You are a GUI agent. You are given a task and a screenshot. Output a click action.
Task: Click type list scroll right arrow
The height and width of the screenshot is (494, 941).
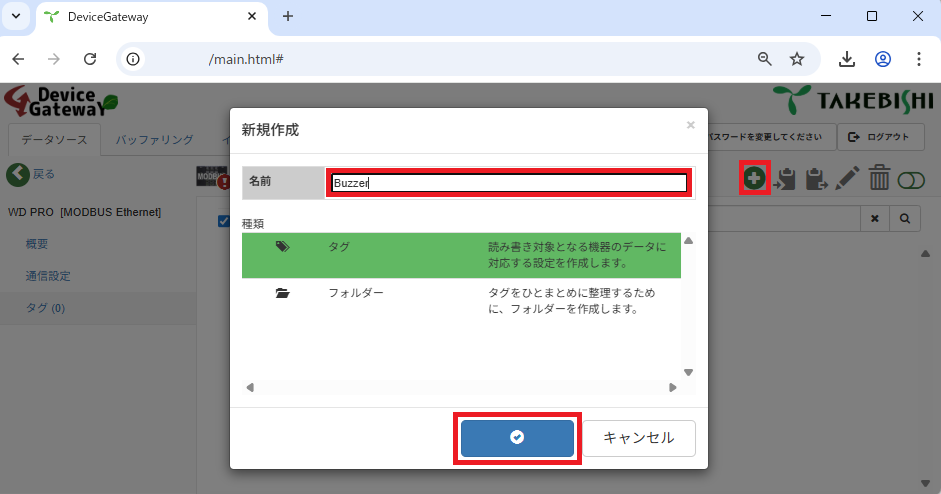click(673, 388)
